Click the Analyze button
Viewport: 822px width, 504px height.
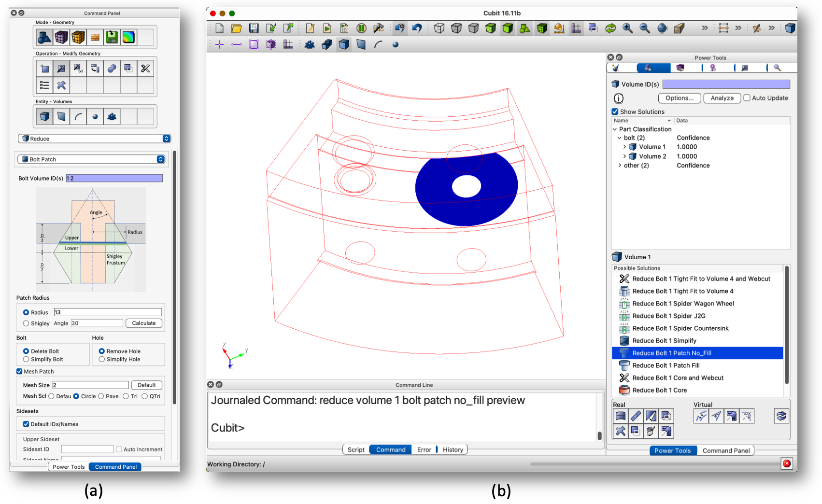[x=722, y=98]
